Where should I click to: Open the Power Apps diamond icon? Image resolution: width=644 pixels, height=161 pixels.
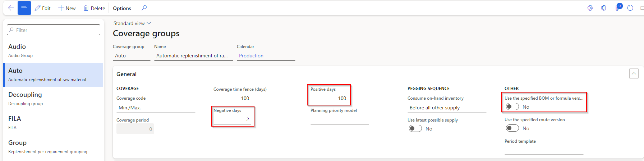point(590,8)
